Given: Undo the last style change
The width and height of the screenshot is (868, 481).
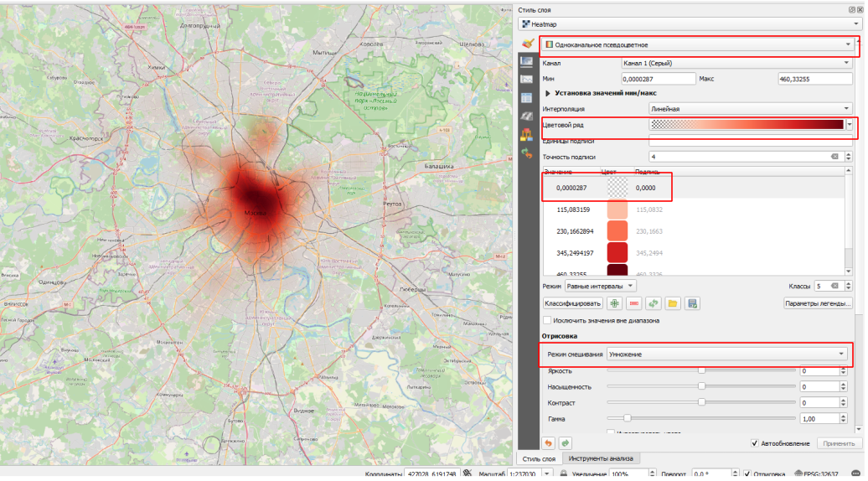Looking at the screenshot, I should 548,443.
